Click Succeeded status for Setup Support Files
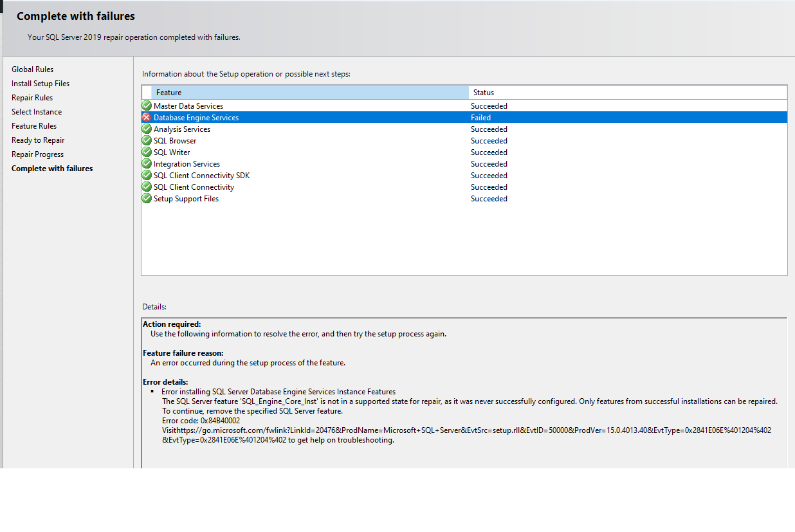The height and width of the screenshot is (532, 795). click(489, 199)
